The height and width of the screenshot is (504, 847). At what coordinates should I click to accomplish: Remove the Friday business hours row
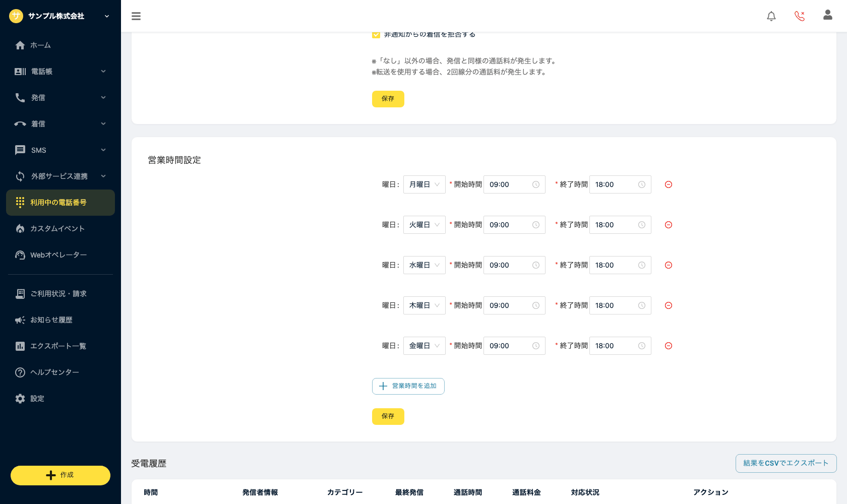point(669,346)
